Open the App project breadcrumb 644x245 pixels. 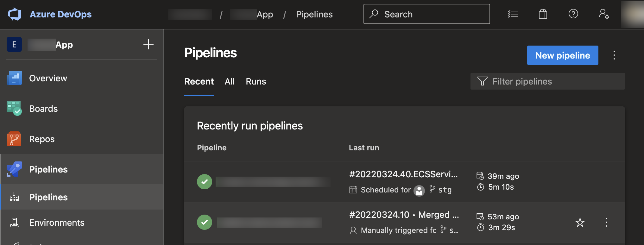coord(252,15)
